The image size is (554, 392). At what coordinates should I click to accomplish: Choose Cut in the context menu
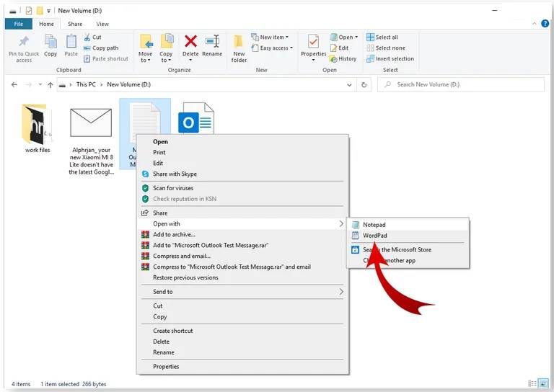click(x=242, y=306)
